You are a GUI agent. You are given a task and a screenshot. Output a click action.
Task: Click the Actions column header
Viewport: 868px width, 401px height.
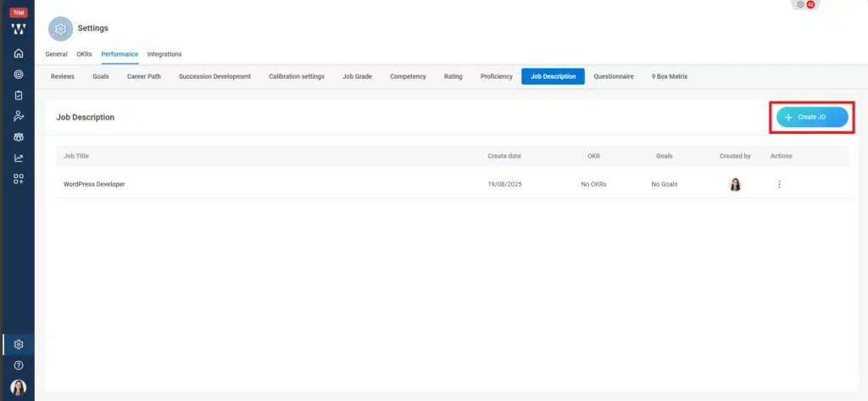pyautogui.click(x=781, y=156)
